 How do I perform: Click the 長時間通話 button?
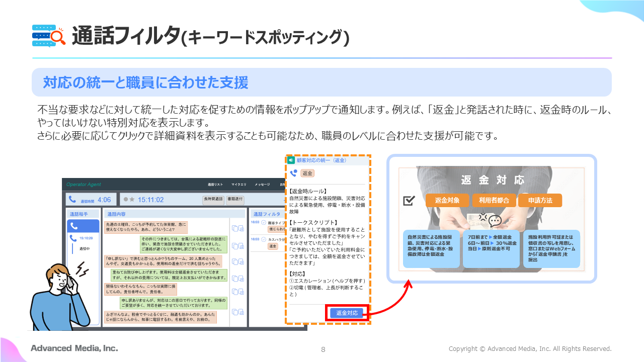(x=213, y=199)
